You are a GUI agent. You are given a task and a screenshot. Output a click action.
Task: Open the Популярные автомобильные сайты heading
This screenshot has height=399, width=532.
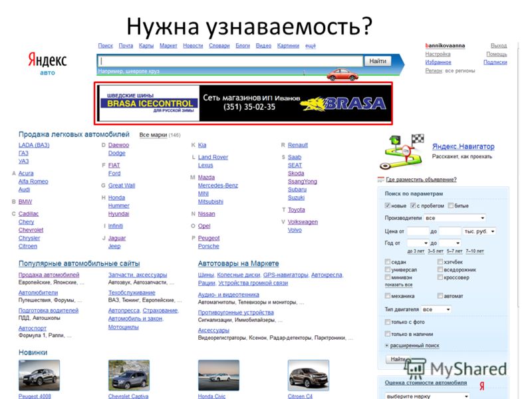point(79,263)
